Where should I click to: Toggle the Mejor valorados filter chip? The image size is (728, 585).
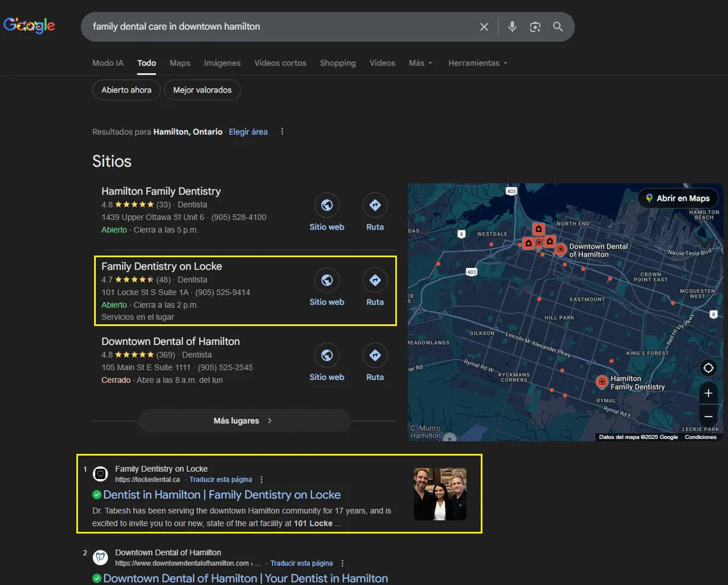pyautogui.click(x=203, y=90)
